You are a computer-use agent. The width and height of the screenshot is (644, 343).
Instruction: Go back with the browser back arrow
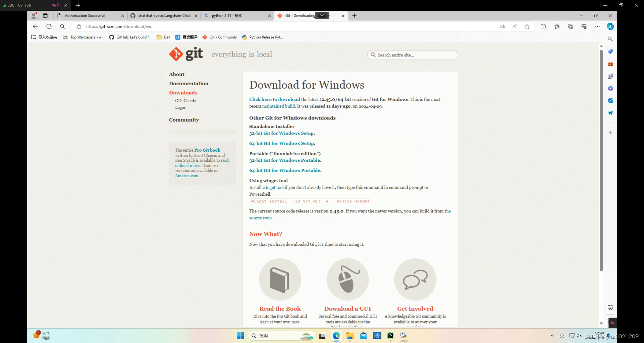35,27
